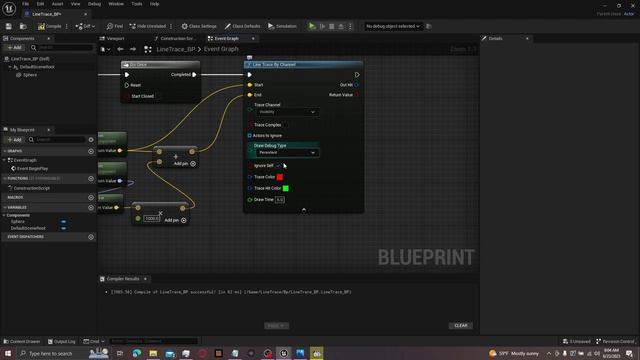
Task: Click the green Play button
Action: [x=312, y=26]
